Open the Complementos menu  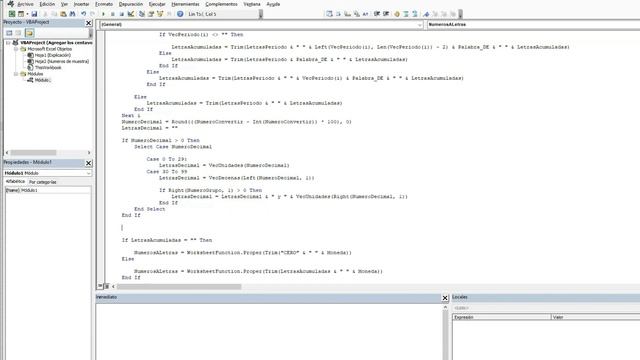coord(221,4)
